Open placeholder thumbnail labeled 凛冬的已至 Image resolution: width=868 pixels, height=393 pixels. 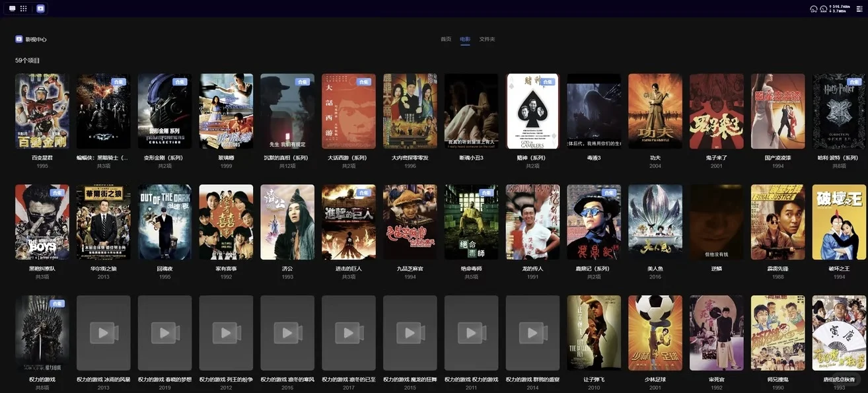[349, 333]
